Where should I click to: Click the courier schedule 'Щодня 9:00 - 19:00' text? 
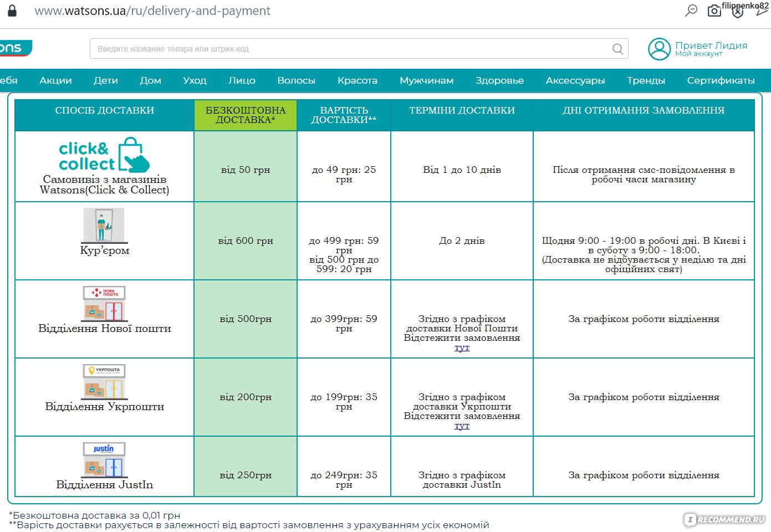point(644,255)
